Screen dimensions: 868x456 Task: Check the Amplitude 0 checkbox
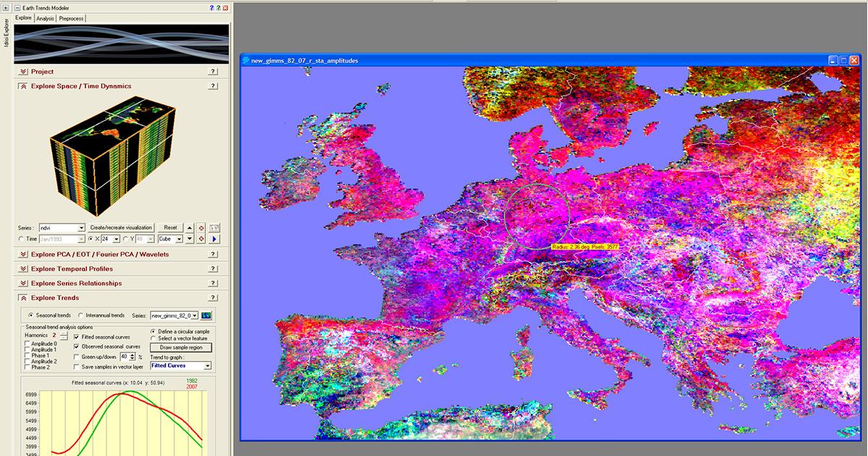click(x=27, y=344)
